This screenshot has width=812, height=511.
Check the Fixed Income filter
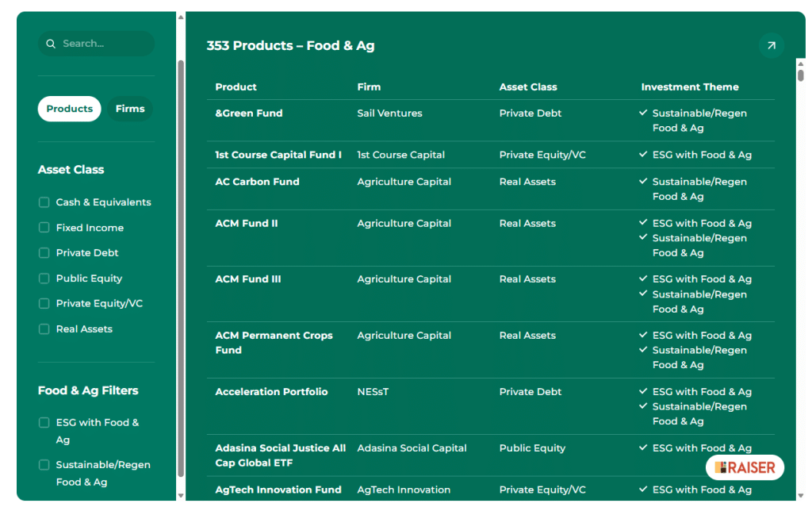44,228
